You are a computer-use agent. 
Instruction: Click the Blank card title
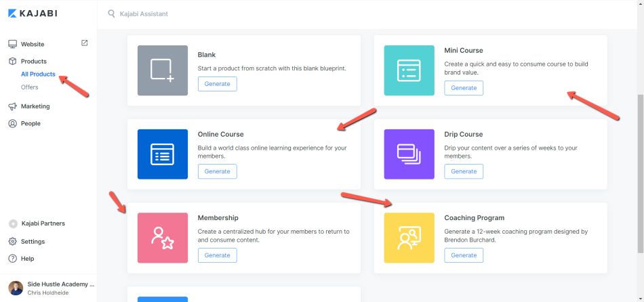207,55
